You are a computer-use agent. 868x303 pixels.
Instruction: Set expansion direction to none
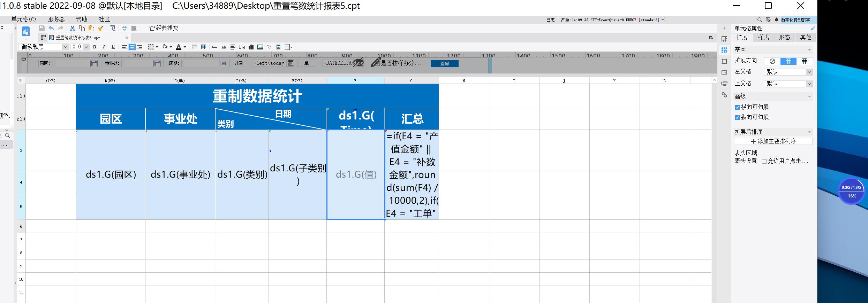pyautogui.click(x=772, y=61)
